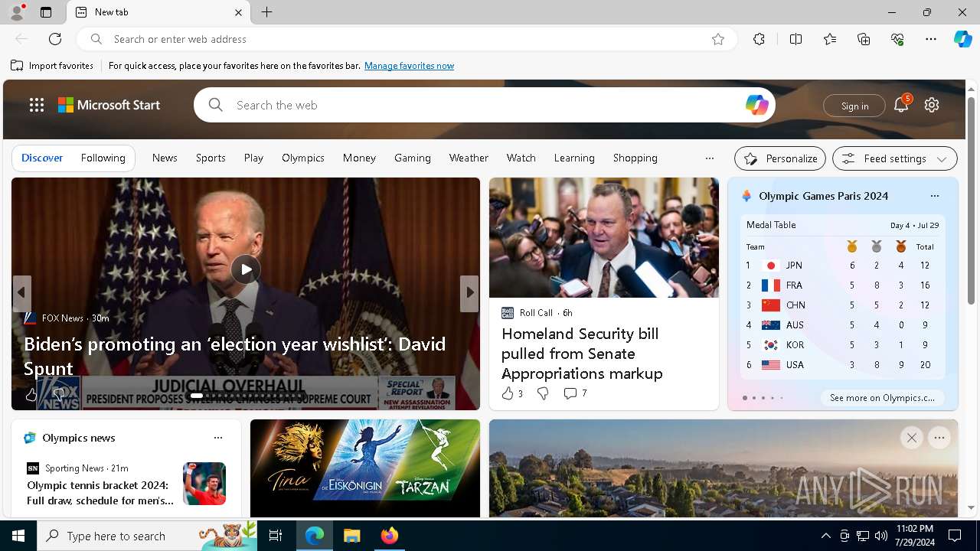Open the Money category

tap(359, 158)
